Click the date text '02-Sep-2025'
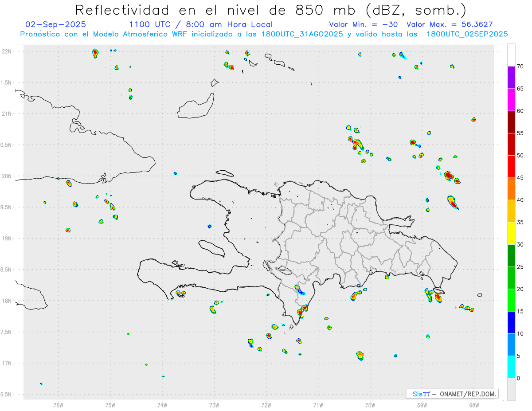The width and height of the screenshot is (532, 411). pos(56,24)
